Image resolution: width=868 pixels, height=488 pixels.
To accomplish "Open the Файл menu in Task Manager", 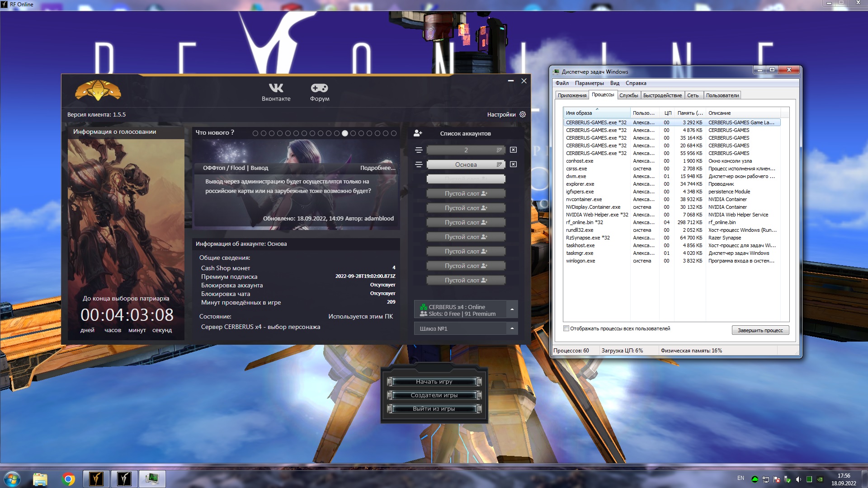I will tap(562, 83).
